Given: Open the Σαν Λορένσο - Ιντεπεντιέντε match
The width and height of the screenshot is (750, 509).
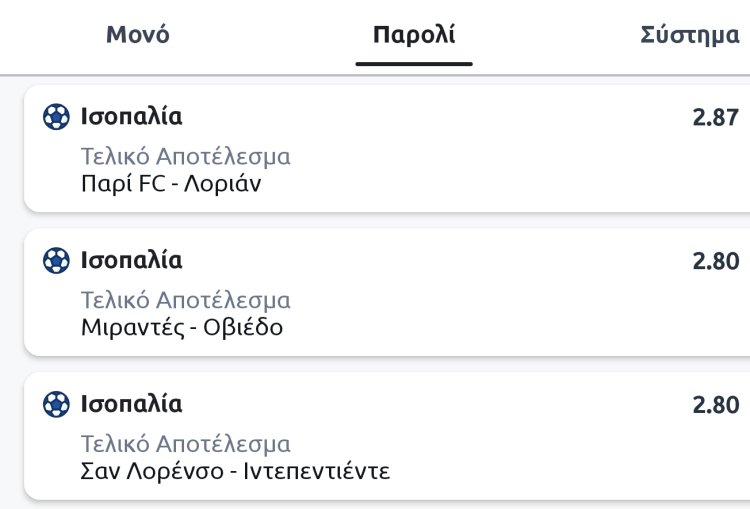Looking at the screenshot, I should [x=236, y=471].
